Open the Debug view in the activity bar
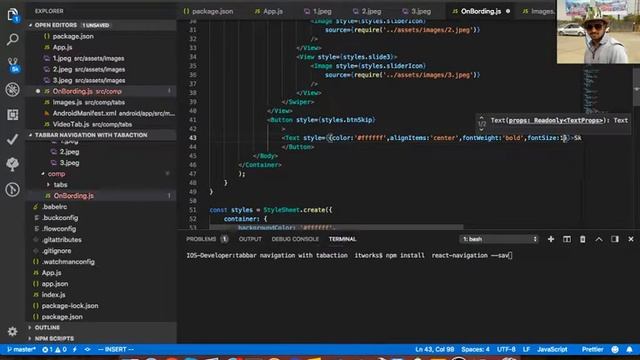This screenshot has width=640, height=360. 13,89
